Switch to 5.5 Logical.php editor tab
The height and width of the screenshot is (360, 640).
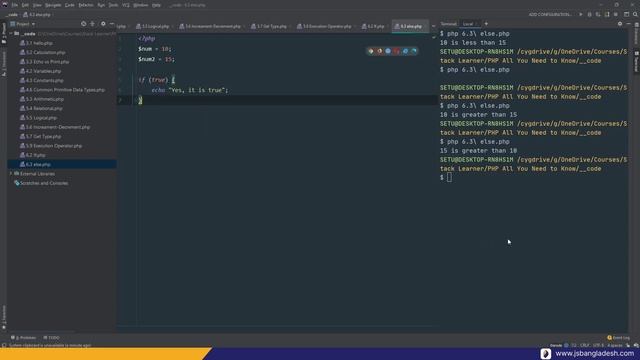[153, 27]
